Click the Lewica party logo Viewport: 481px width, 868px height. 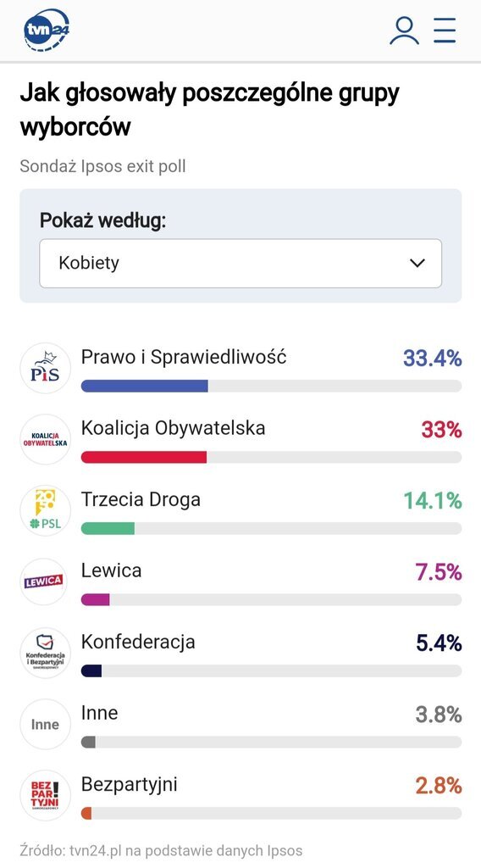46,581
